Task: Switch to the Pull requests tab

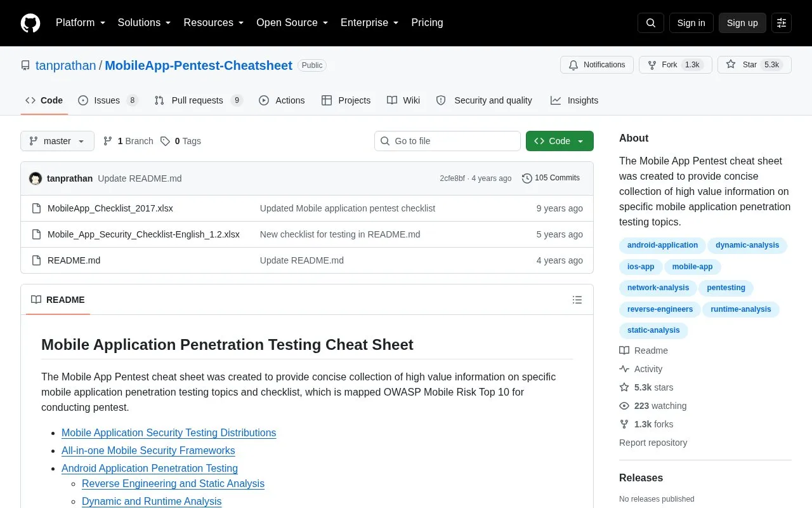Action: click(199, 100)
